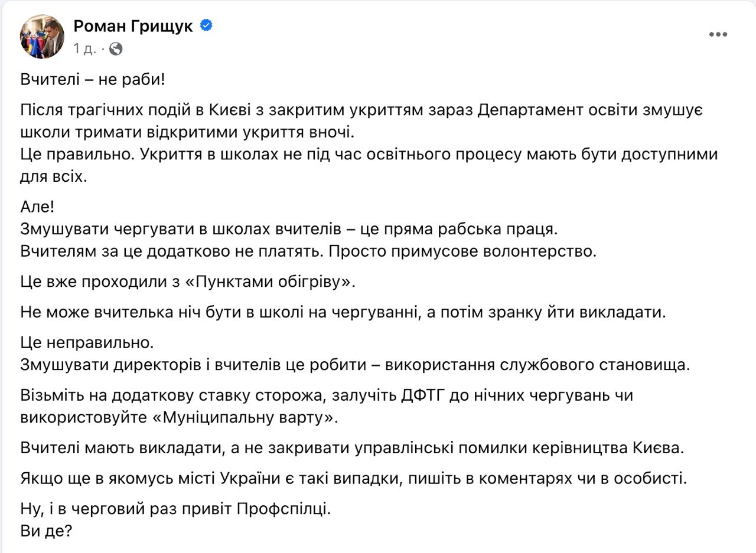
Task: Click the verification badge beside the name
Action: 205,26
